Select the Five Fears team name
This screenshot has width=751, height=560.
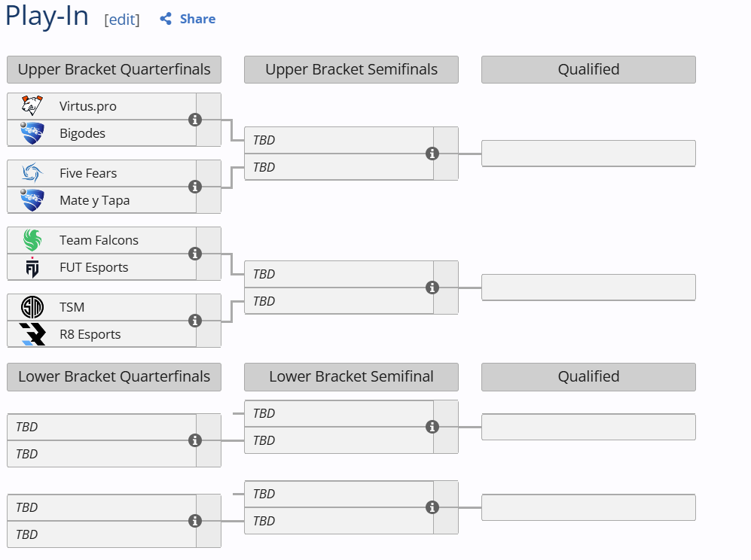pyautogui.click(x=88, y=173)
